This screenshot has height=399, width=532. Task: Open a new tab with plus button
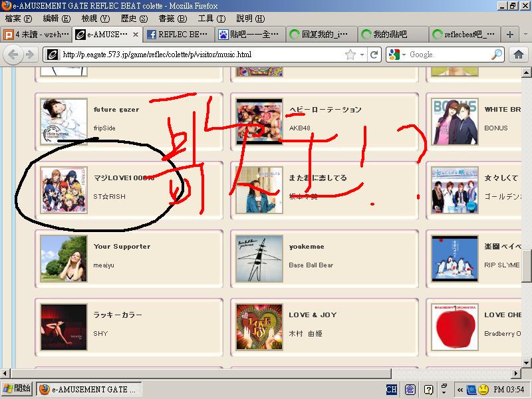tap(509, 35)
